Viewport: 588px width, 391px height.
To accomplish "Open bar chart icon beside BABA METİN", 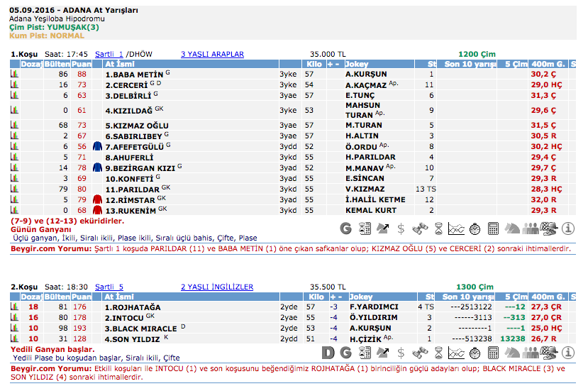I will tap(13, 74).
